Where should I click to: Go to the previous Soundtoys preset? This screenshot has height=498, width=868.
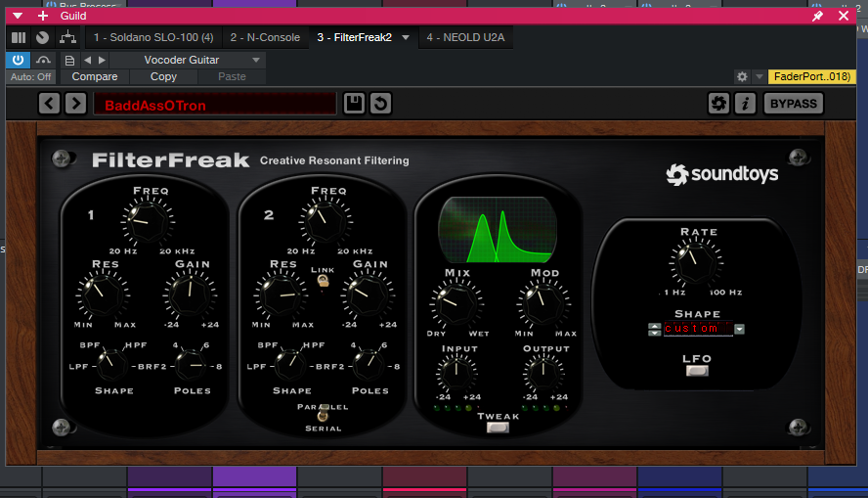pyautogui.click(x=49, y=104)
